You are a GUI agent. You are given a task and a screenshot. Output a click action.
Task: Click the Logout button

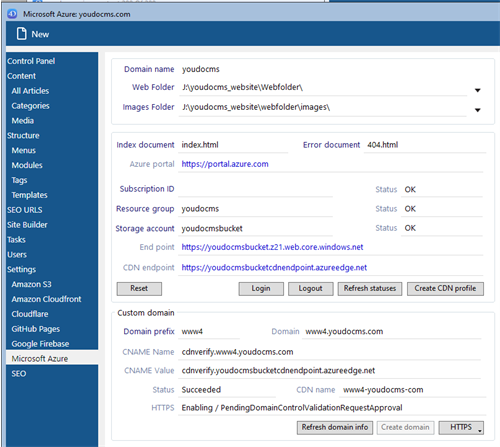311,289
